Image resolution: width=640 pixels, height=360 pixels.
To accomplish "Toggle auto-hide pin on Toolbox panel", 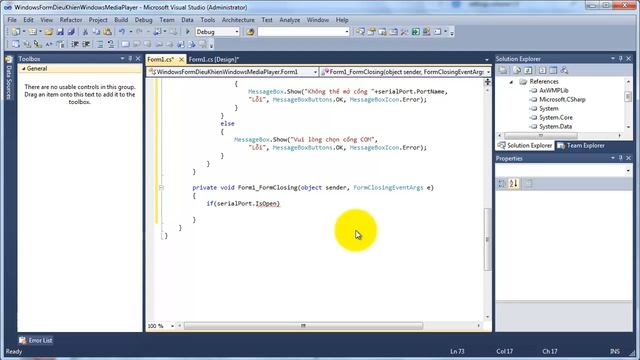I will 130,59.
